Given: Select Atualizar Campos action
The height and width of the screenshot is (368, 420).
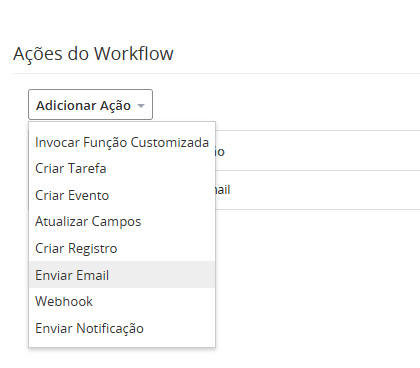Looking at the screenshot, I should tap(122, 221).
